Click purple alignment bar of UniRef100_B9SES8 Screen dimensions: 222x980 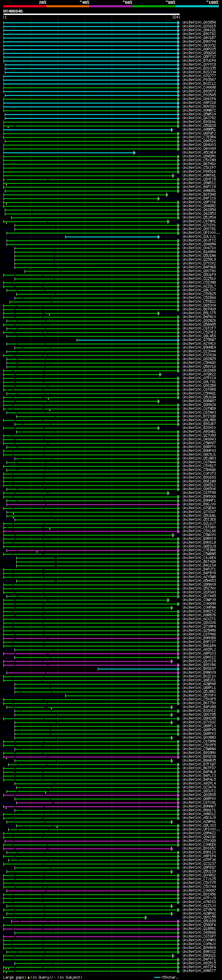coord(92,758)
